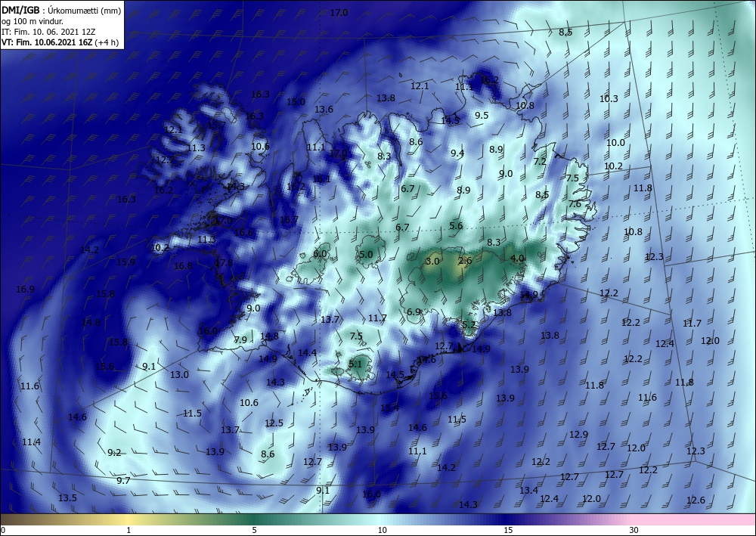The width and height of the screenshot is (756, 536).
Task: Click the 13.6 value on the map
Action: [324, 110]
